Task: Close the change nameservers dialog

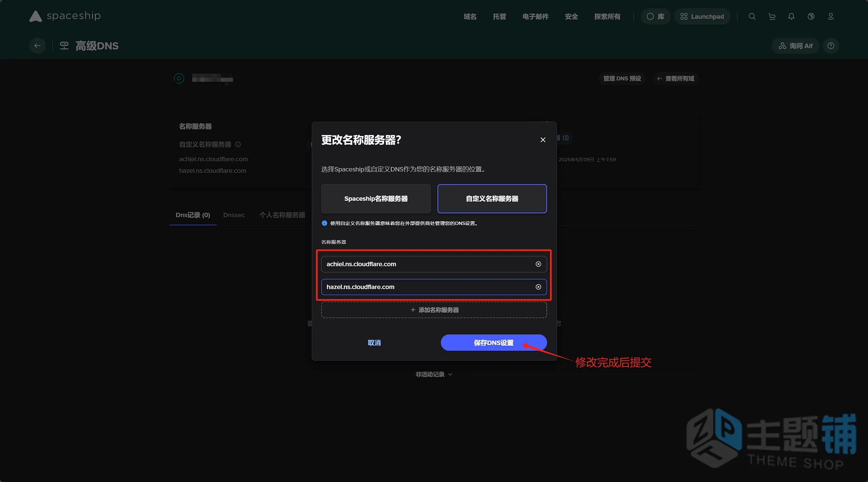Action: click(543, 140)
